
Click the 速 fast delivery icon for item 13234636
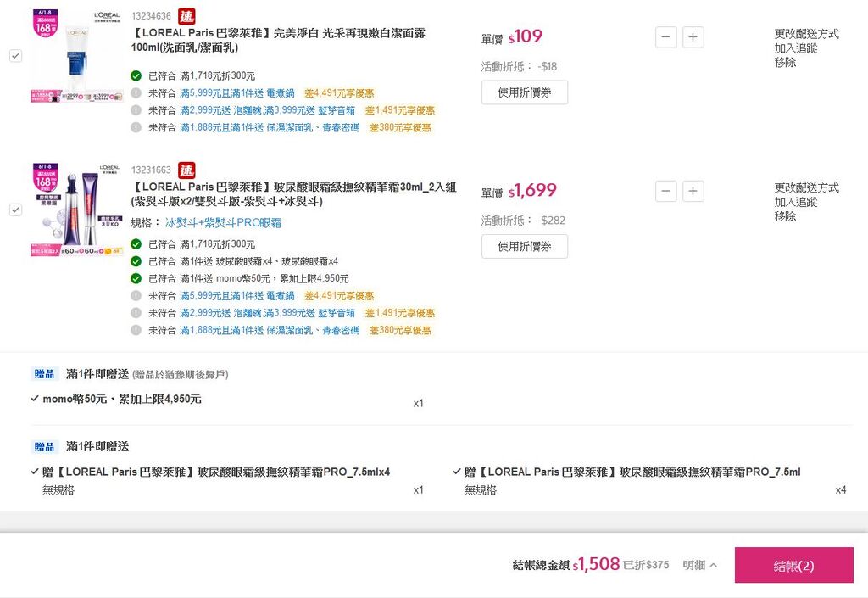(x=186, y=16)
